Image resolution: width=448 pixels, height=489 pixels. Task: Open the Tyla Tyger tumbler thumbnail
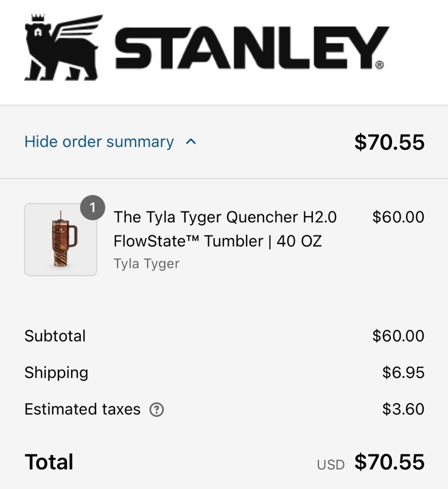(60, 239)
